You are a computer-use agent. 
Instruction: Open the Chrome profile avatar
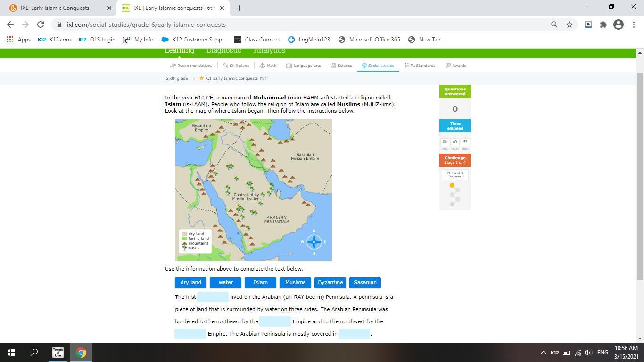619,25
